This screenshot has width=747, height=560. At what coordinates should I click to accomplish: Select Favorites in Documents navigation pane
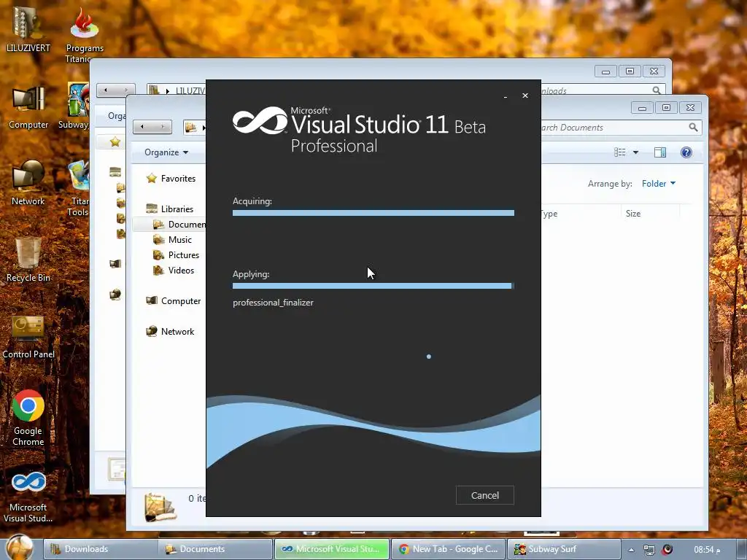coord(171,179)
